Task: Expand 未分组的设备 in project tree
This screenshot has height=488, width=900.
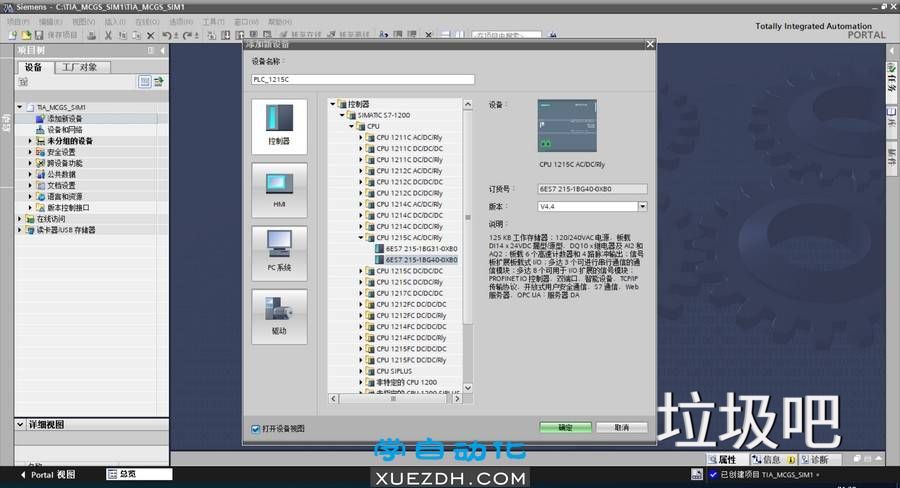Action: coord(30,141)
